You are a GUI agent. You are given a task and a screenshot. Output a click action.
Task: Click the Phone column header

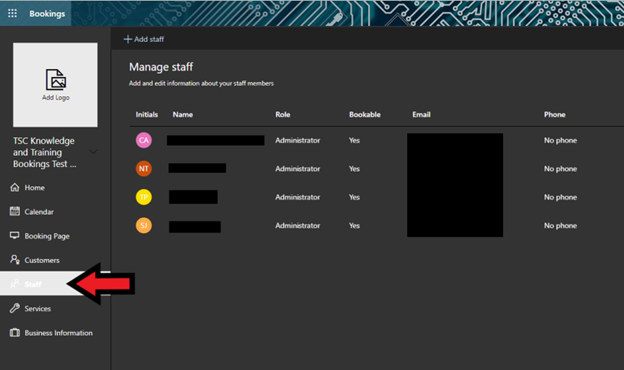(554, 115)
